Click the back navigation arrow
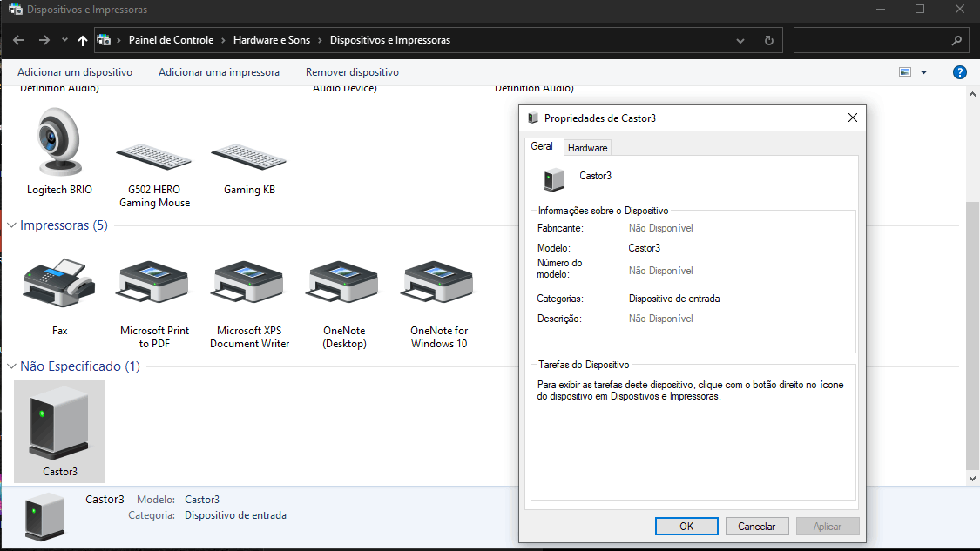 tap(18, 40)
